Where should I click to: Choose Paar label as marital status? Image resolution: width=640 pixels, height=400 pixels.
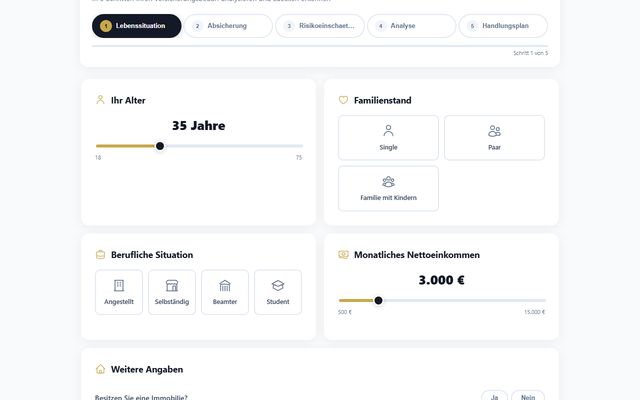pyautogui.click(x=494, y=147)
